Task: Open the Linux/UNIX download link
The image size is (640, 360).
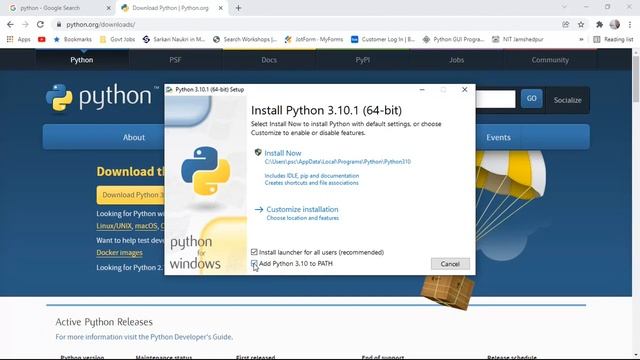Action: tap(114, 226)
